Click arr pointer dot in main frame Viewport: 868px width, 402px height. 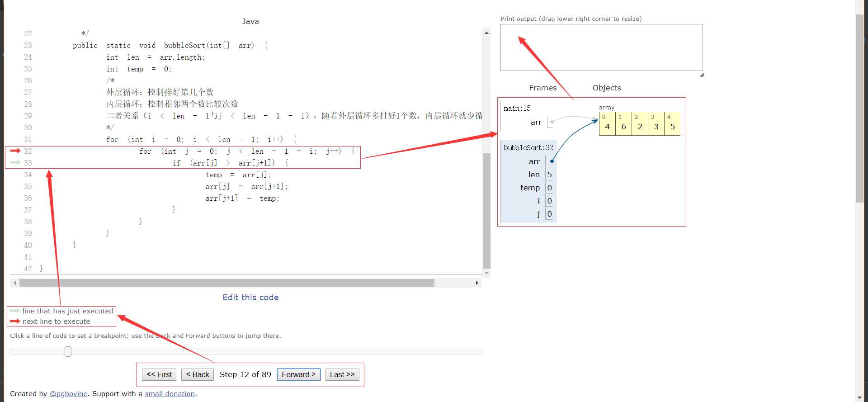[552, 122]
